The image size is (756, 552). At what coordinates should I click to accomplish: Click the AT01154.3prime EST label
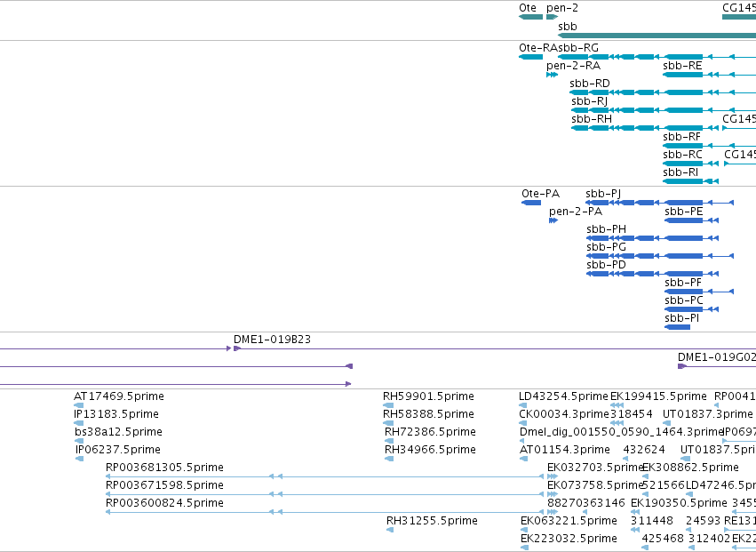[565, 450]
